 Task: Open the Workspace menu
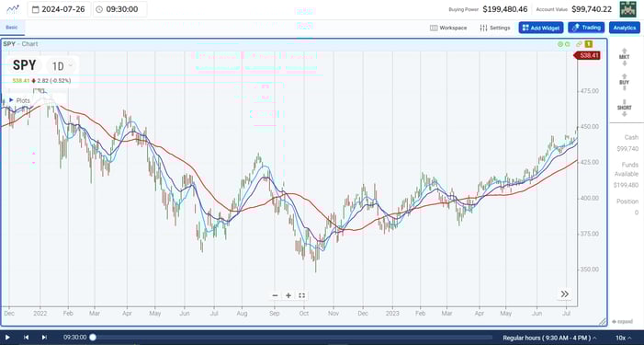coord(448,28)
